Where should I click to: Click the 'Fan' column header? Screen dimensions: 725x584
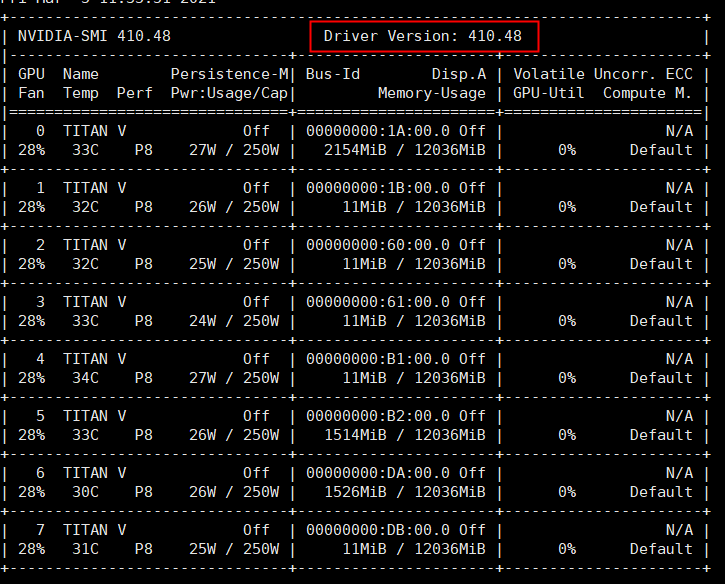point(31,93)
